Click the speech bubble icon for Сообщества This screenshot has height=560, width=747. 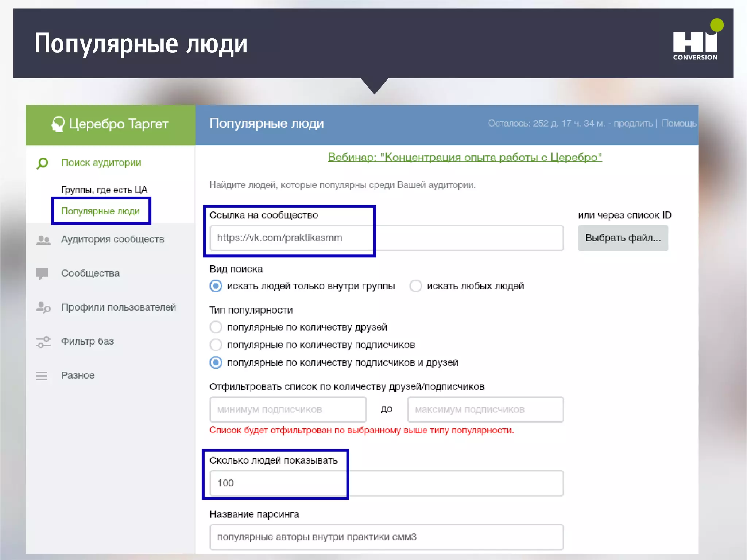(42, 273)
